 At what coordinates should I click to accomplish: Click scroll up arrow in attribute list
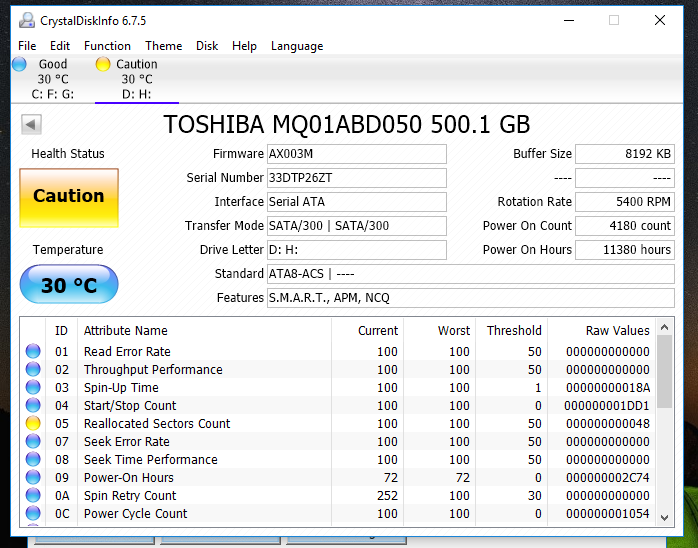(x=665, y=327)
